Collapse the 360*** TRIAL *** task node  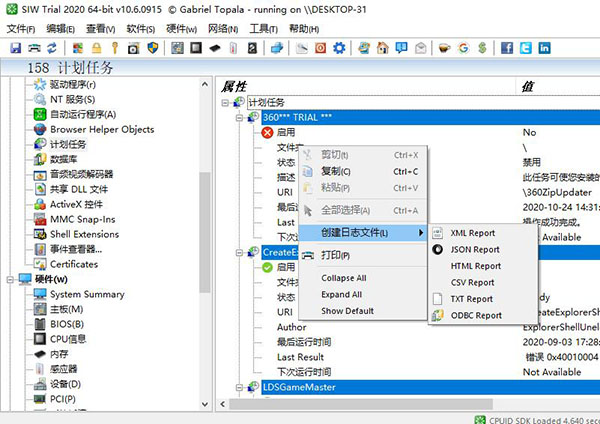(x=240, y=117)
